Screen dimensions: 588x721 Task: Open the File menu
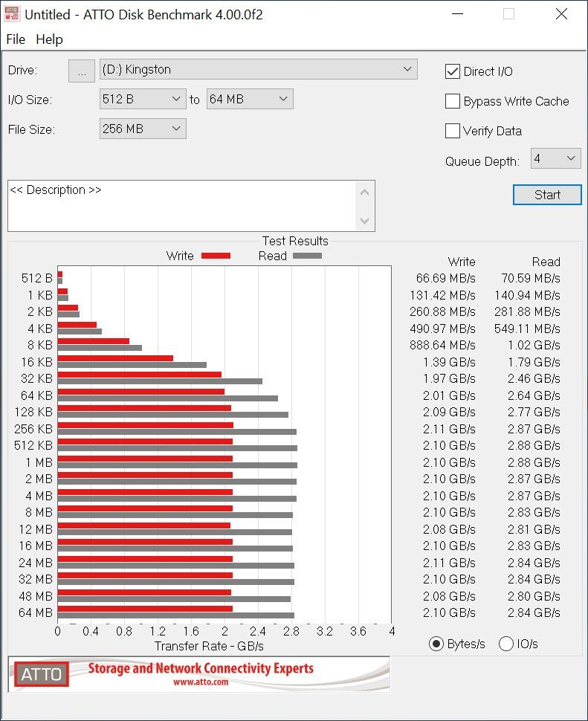coord(16,39)
